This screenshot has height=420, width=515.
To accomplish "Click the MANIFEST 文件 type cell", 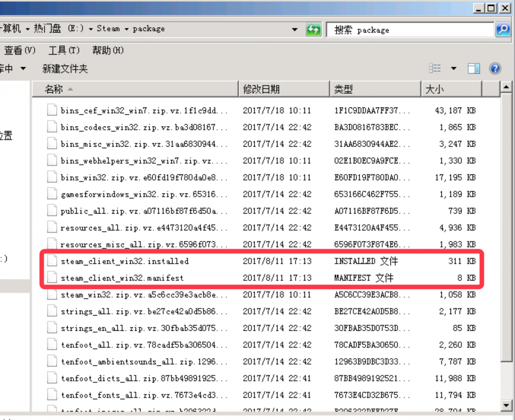I will point(364,278).
